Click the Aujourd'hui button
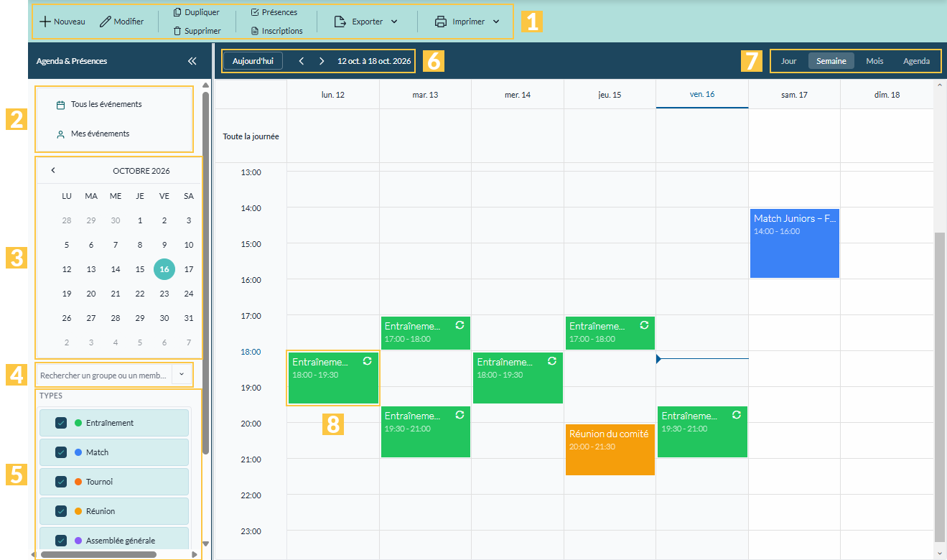 [253, 61]
